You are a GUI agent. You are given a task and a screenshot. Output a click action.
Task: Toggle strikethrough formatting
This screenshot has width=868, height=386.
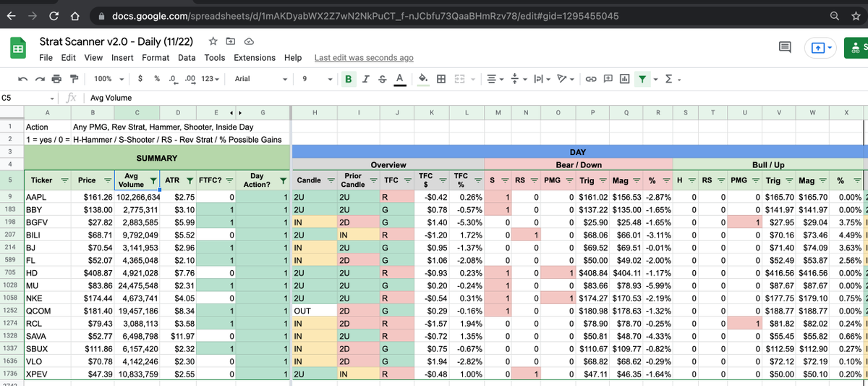382,79
